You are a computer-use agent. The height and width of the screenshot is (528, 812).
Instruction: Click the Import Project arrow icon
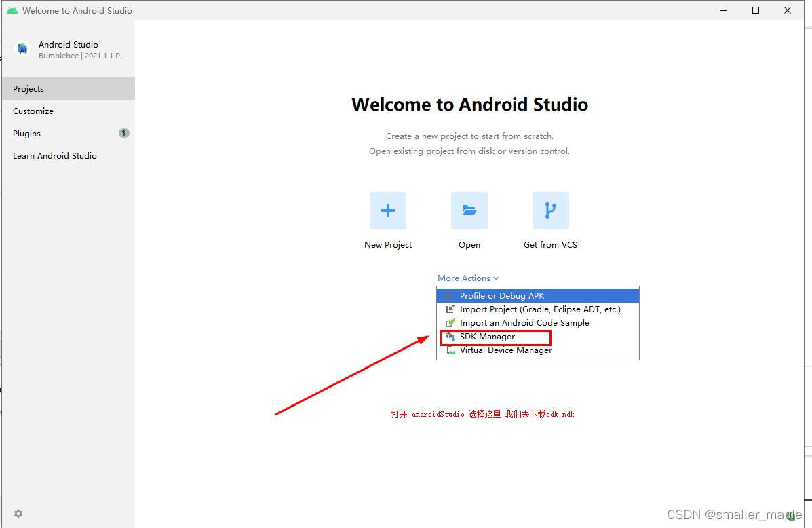(x=450, y=309)
